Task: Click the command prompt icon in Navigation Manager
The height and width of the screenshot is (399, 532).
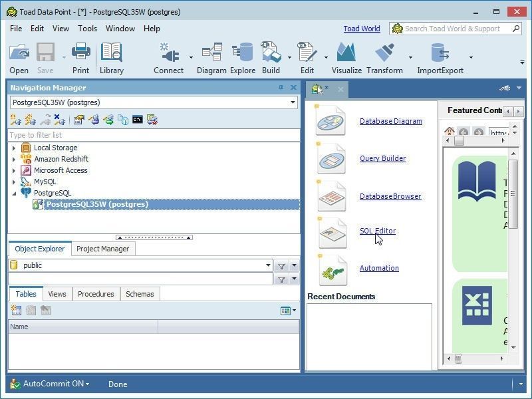Action: click(137, 120)
